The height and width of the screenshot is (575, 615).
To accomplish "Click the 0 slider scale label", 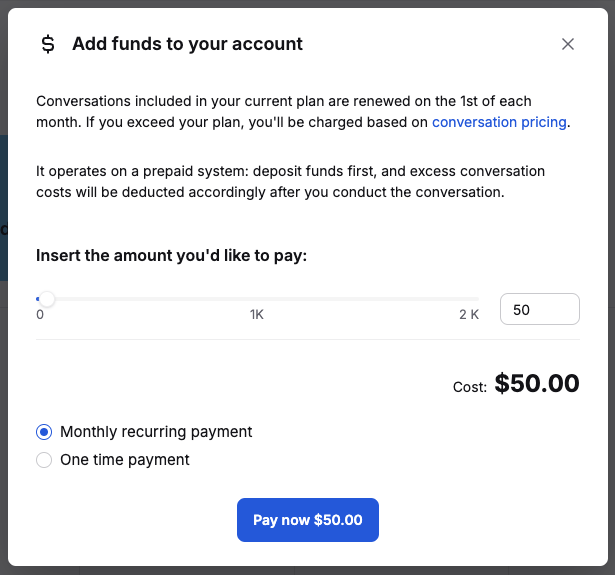I will (40, 314).
